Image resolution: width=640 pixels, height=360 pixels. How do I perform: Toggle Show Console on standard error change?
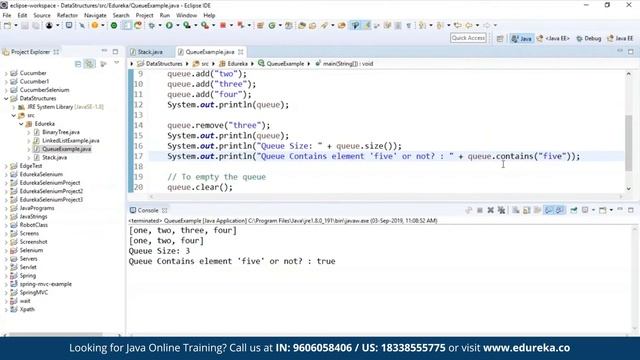(x=559, y=210)
